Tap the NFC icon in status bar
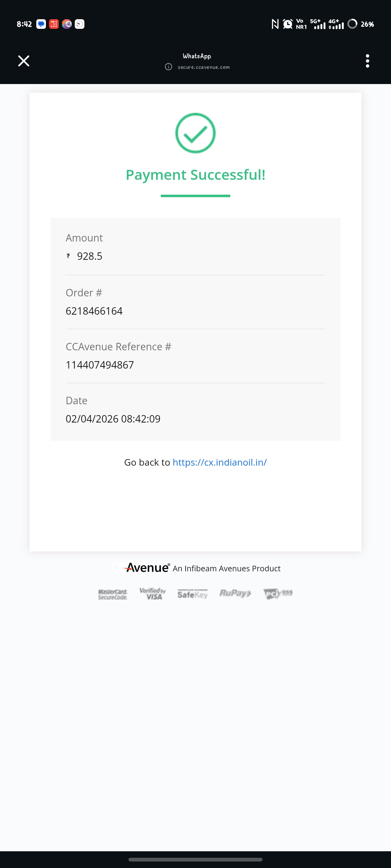 (275, 24)
